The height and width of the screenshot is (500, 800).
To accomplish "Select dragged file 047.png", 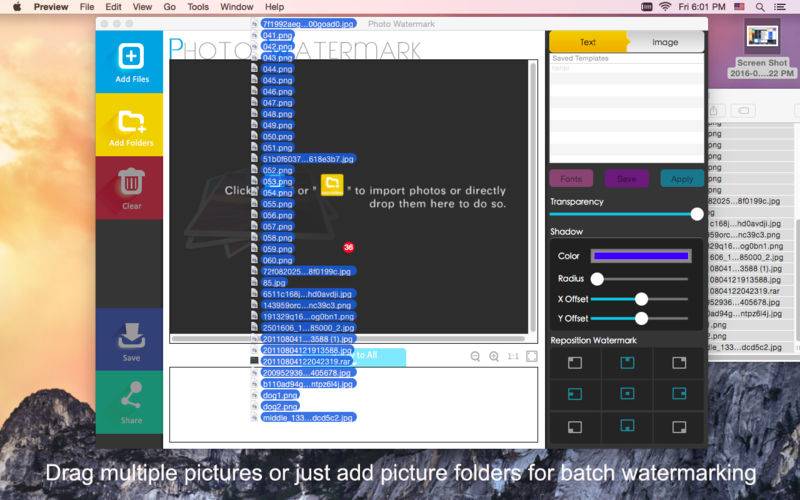I will pyautogui.click(x=278, y=103).
